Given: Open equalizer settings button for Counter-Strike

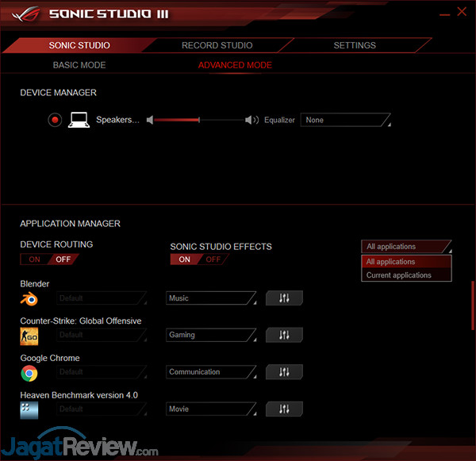Looking at the screenshot, I should tap(284, 335).
